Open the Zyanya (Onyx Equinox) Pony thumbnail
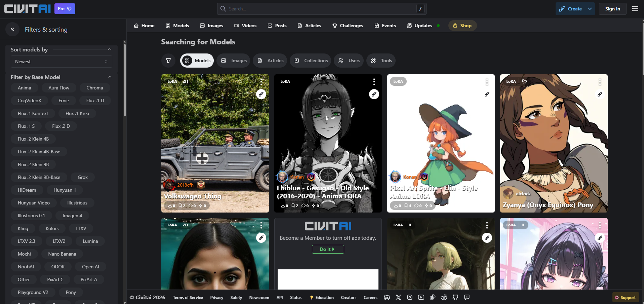Image resolution: width=644 pixels, height=304 pixels. point(554,143)
